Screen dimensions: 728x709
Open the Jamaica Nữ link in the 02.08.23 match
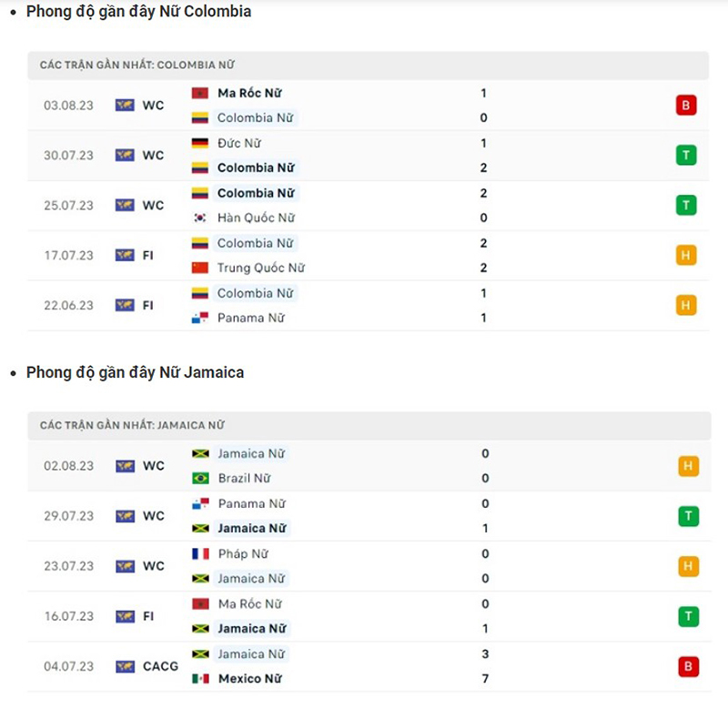252,453
